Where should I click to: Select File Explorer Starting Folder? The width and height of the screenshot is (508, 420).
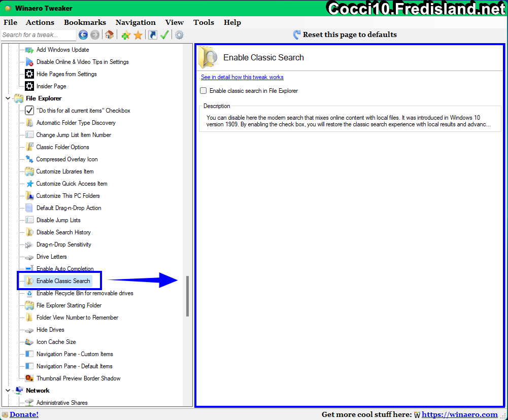point(69,305)
